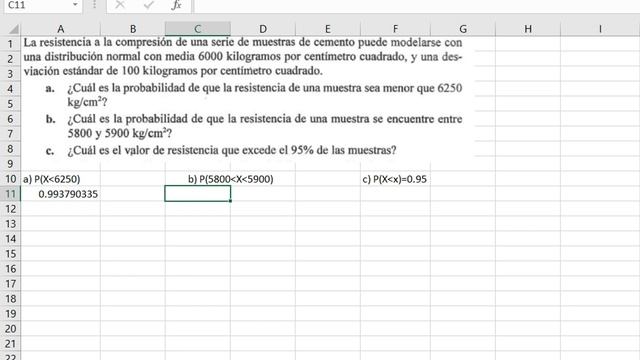Select row 12 header
640x360 pixels.
coord(10,209)
